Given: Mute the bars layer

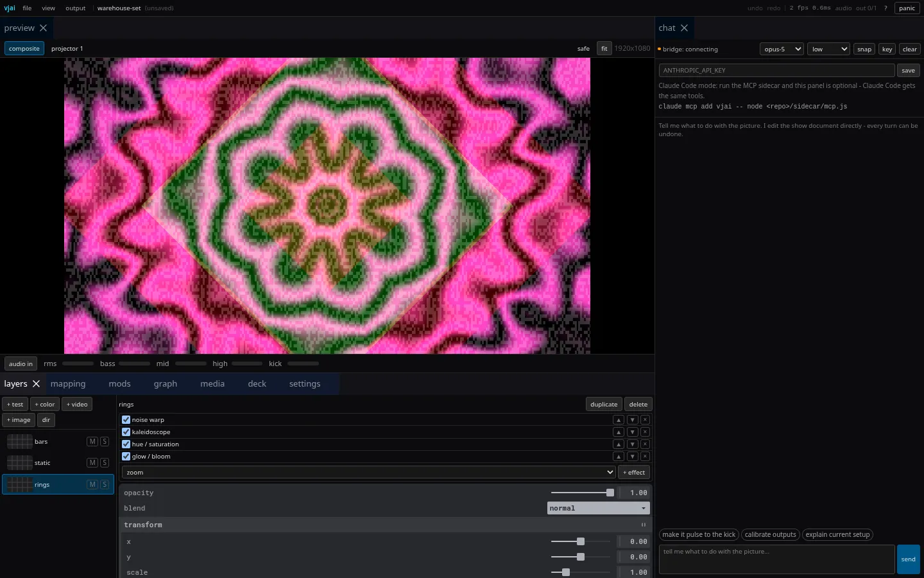Looking at the screenshot, I should point(92,442).
